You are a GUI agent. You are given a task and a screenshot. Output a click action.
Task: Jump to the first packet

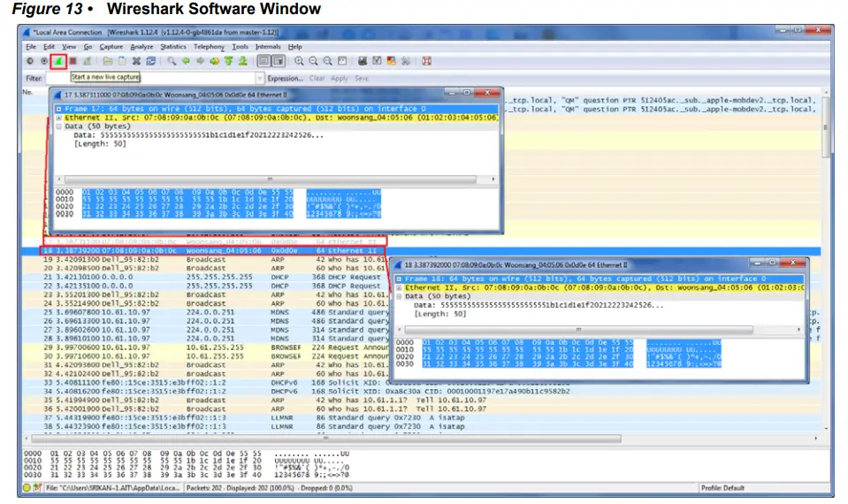point(229,61)
